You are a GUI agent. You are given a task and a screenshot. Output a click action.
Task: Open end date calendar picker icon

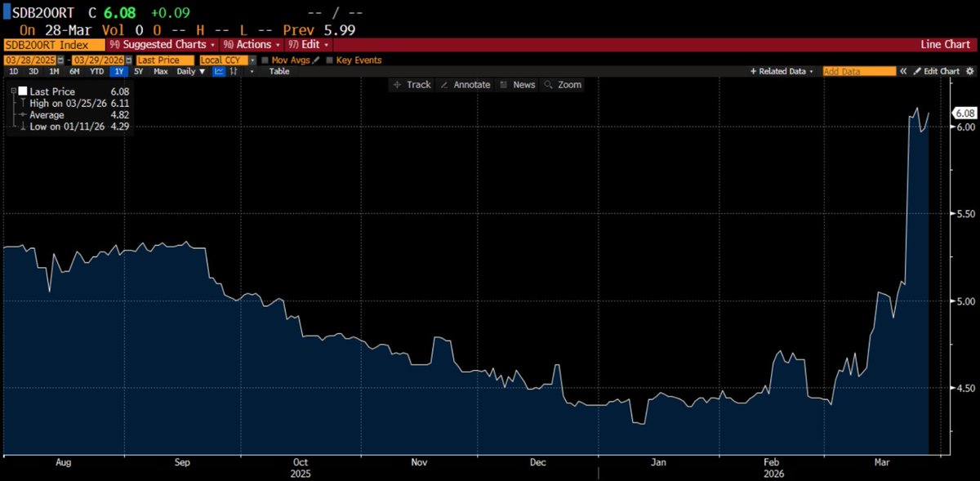[x=129, y=60]
